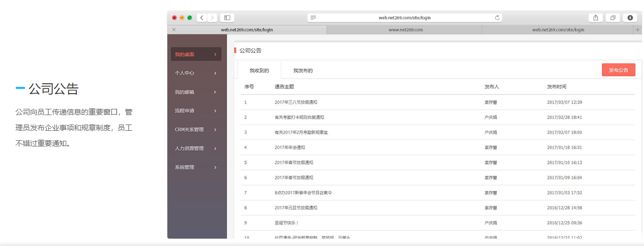
Task: Reload the page with the refresh icon
Action: tap(497, 18)
